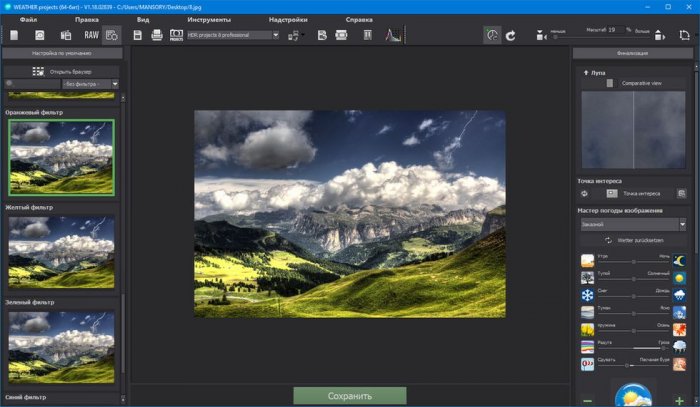This screenshot has height=407, width=700.
Task: Open the Инструменты menu
Action: pos(208,20)
